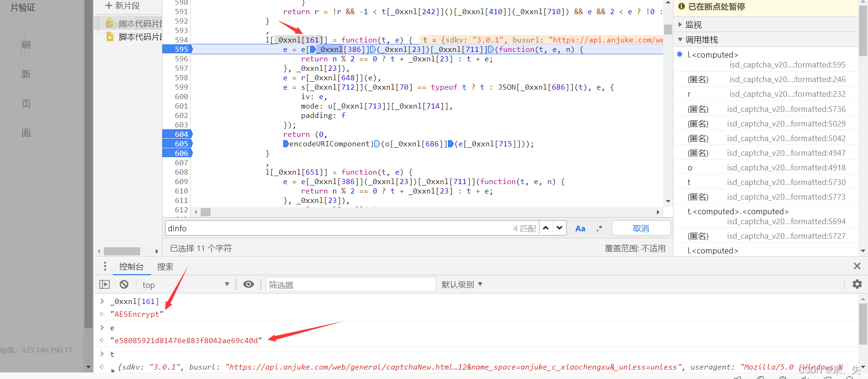
Task: Close the console drawer
Action: click(857, 266)
